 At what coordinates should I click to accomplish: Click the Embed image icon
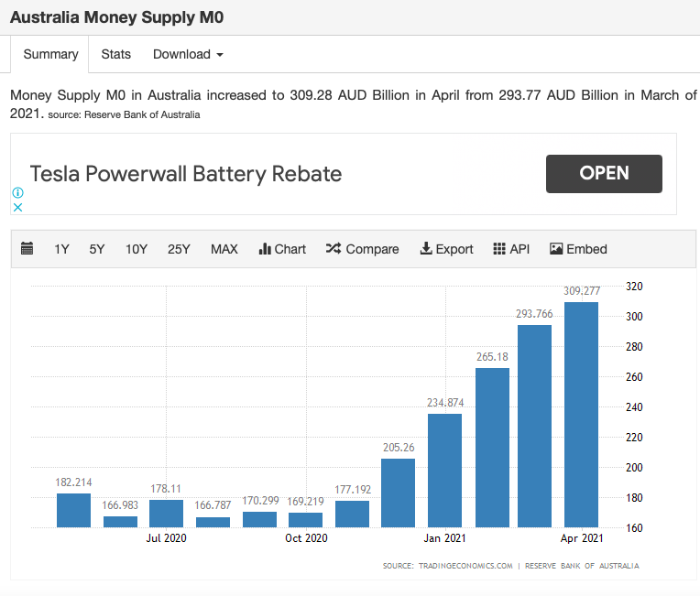[556, 249]
